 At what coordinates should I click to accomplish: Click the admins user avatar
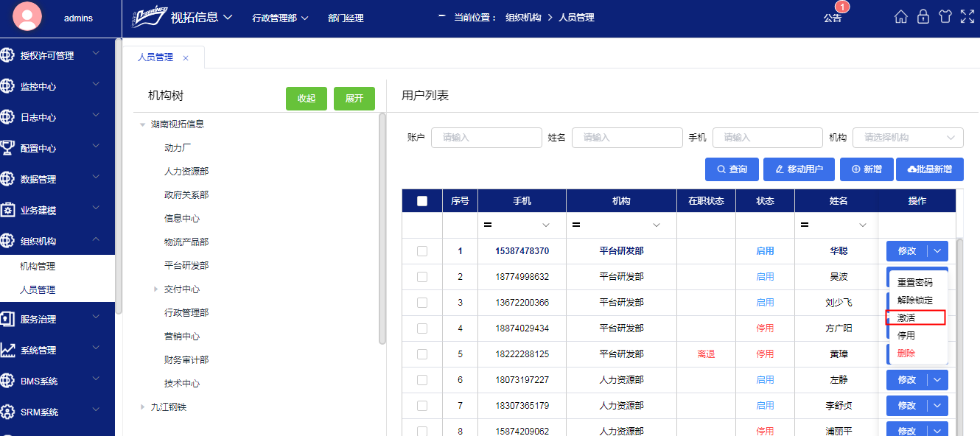[27, 18]
